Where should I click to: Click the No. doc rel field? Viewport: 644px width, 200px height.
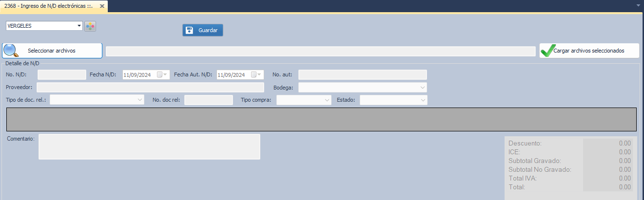[x=209, y=100]
